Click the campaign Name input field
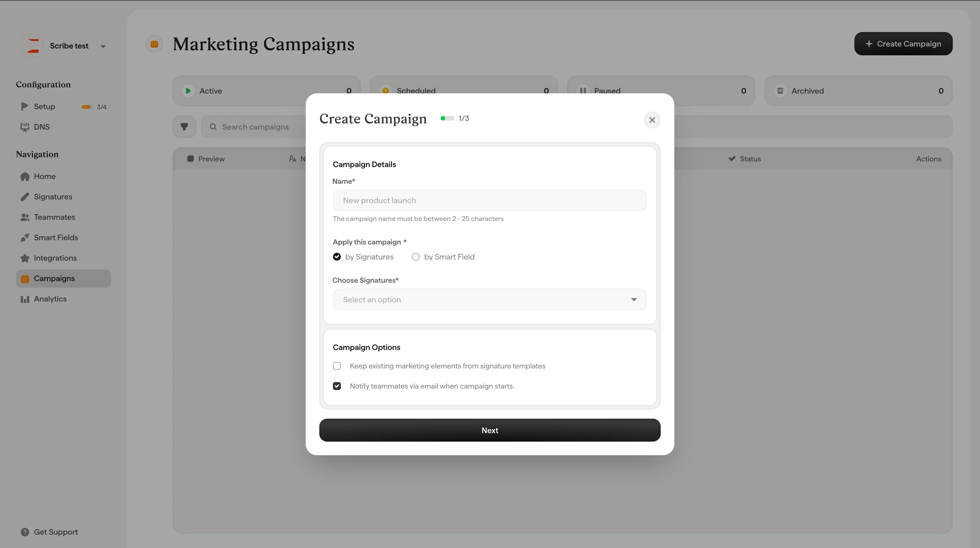980x548 pixels. click(490, 200)
